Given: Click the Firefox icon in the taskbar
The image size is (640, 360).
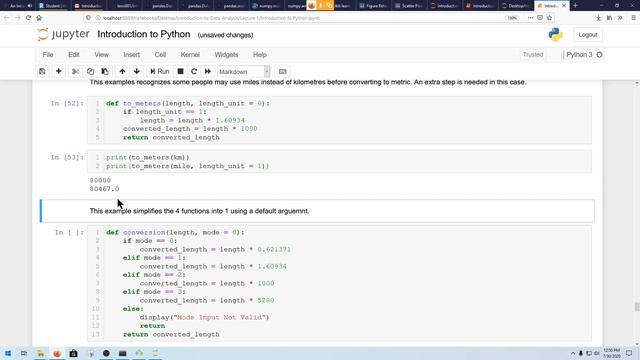Looking at the screenshot, I should [57, 353].
